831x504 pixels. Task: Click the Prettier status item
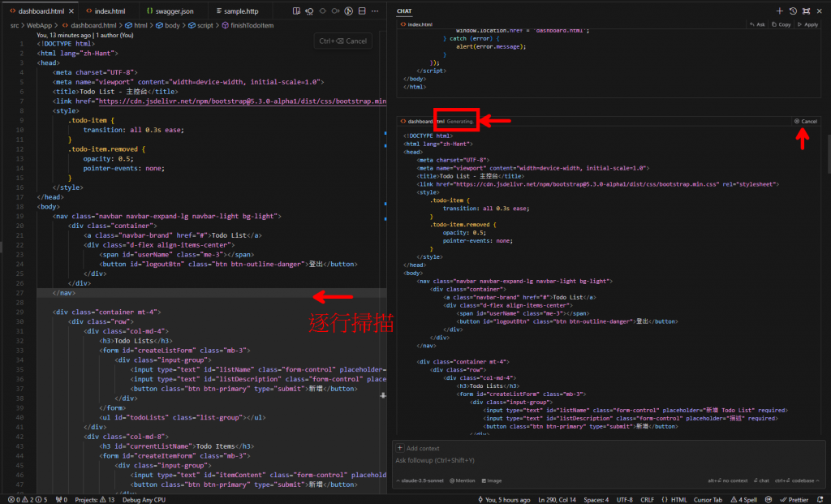(x=794, y=500)
